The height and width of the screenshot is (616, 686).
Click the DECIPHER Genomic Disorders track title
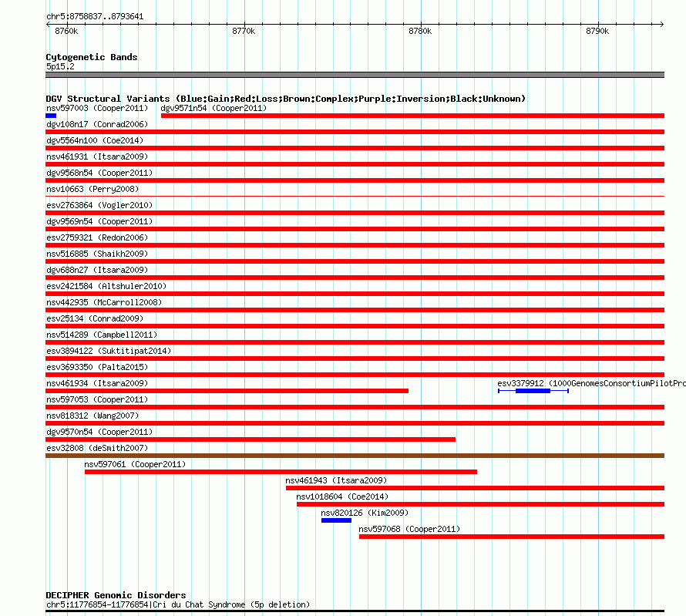coord(116,595)
